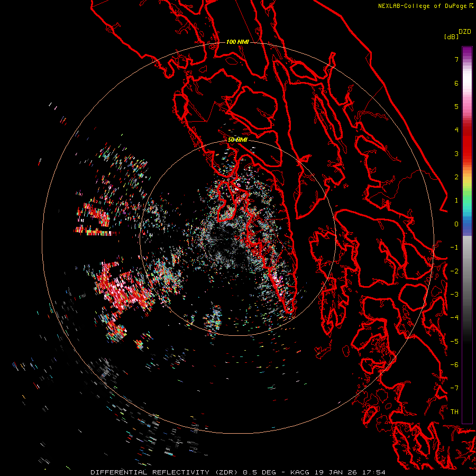
Task: Click the 0 dB tick on color scale
Action: click(456, 224)
